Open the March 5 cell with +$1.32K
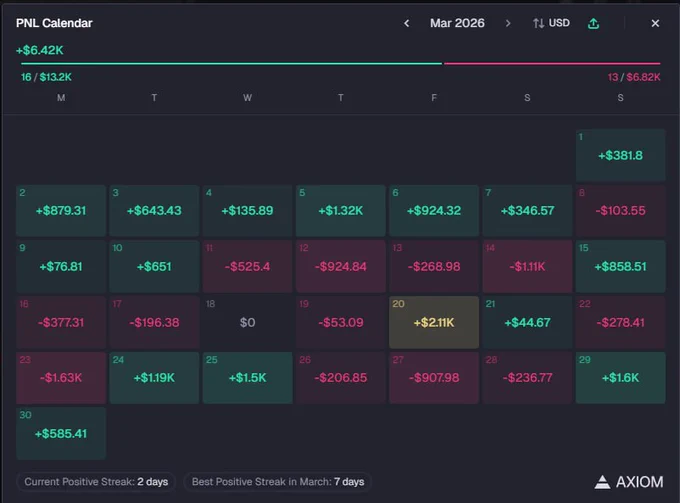The height and width of the screenshot is (503, 680). [341, 211]
